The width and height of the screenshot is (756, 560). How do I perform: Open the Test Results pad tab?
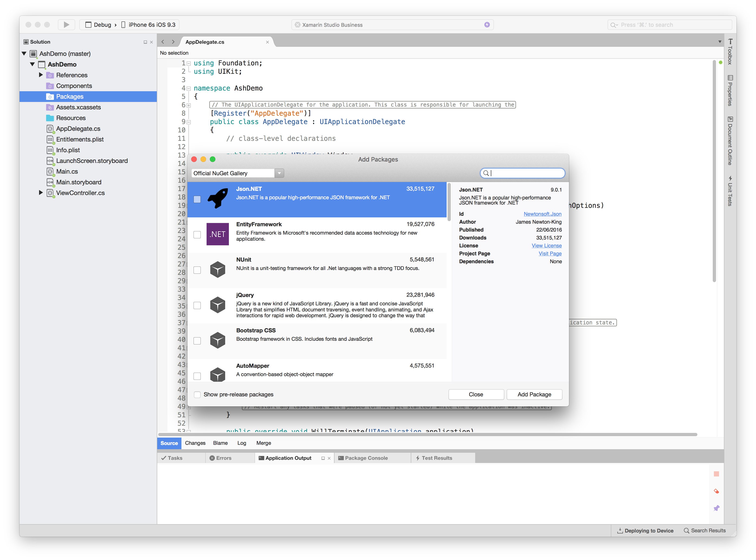pyautogui.click(x=443, y=458)
